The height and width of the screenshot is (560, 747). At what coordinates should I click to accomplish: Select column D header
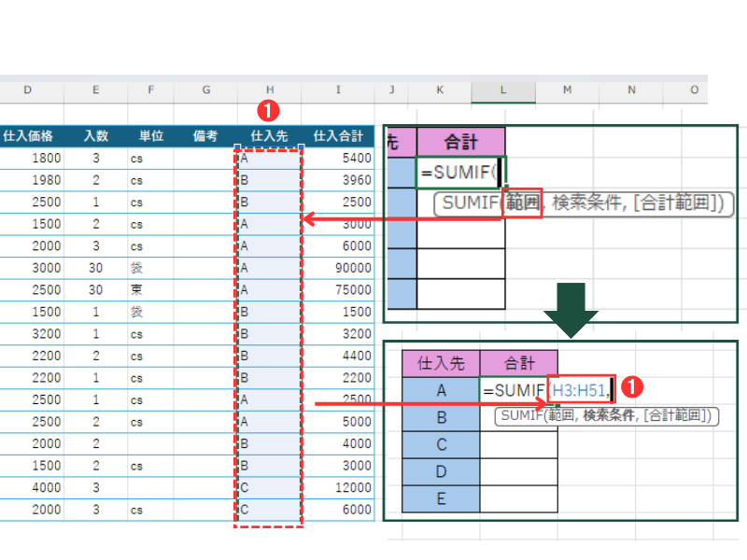[27, 90]
